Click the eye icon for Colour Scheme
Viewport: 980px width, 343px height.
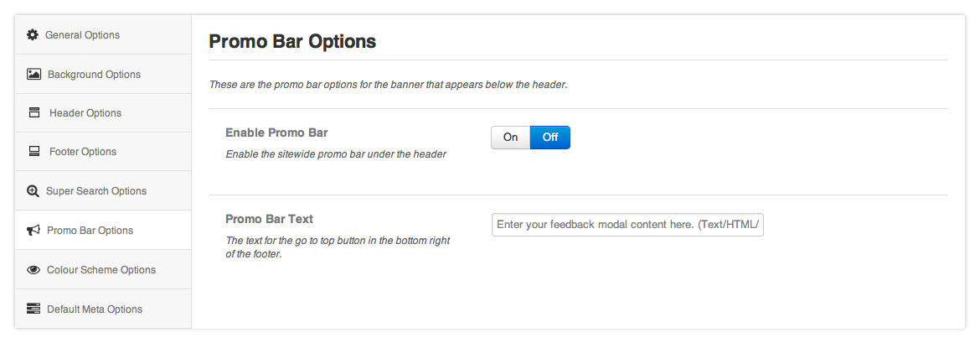point(34,270)
